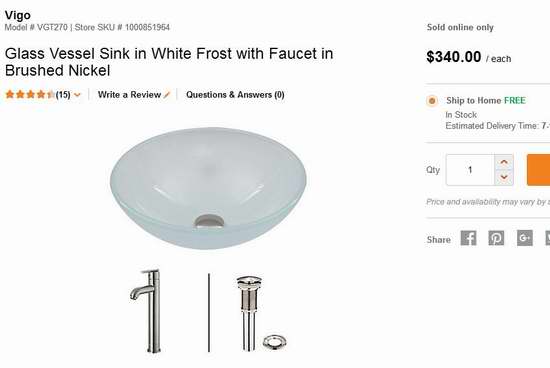Increase quantity with the up arrow
550x368 pixels.
click(x=504, y=162)
